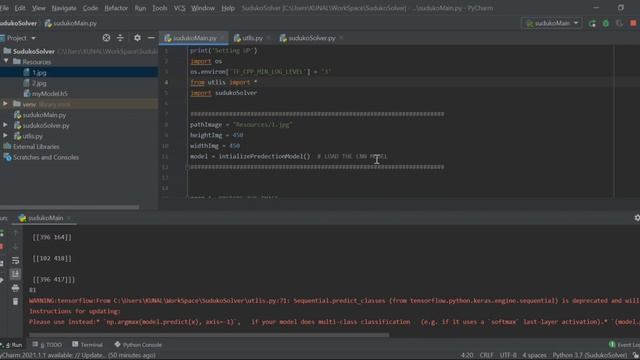
Task: Click the Python 3.7 interpreter status item
Action: (589, 356)
